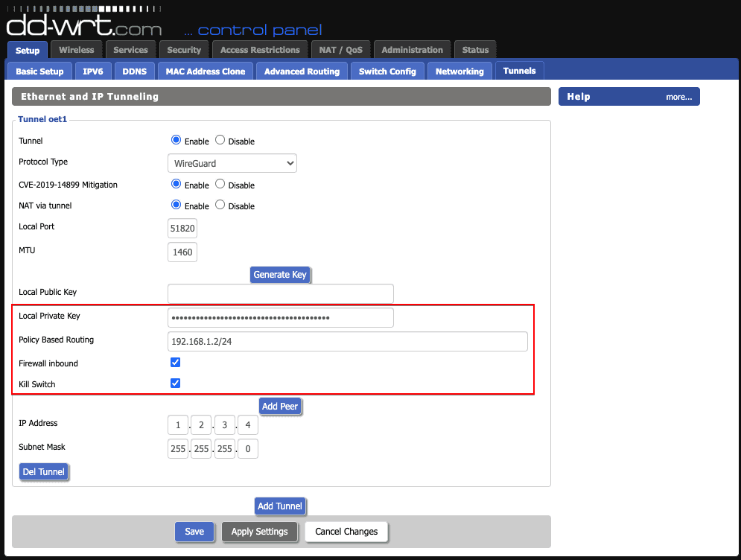The width and height of the screenshot is (741, 560).
Task: Click the Add Peer button
Action: click(279, 406)
